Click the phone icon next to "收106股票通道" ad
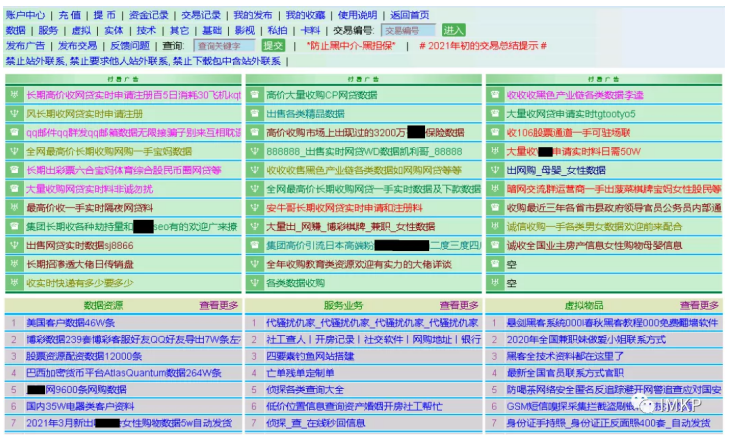 (495, 132)
